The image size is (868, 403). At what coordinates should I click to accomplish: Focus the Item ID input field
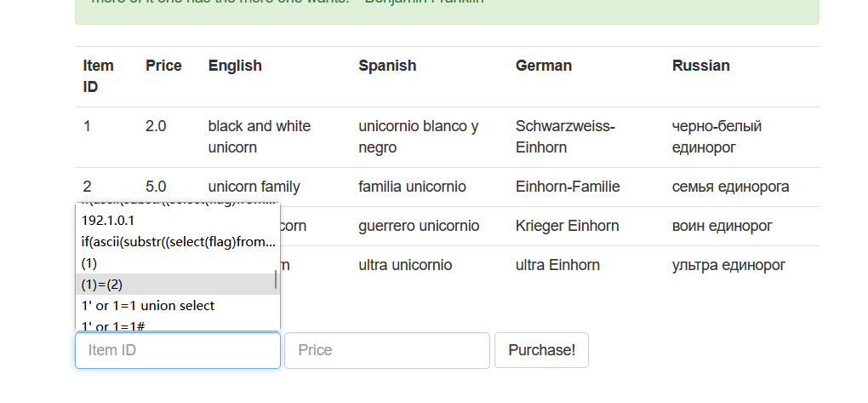point(178,350)
